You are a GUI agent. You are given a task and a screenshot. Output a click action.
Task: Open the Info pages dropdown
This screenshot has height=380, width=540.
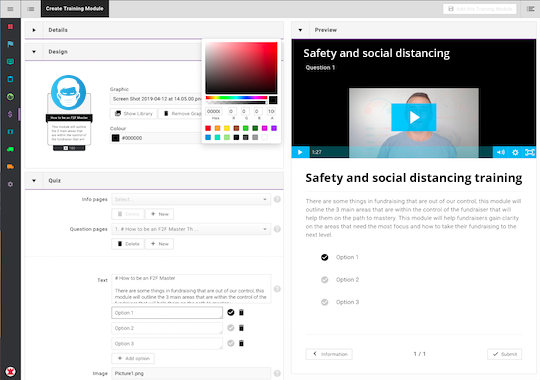pos(191,199)
